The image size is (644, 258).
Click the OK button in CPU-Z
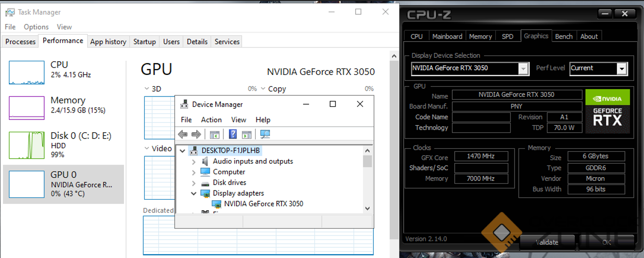click(x=607, y=242)
